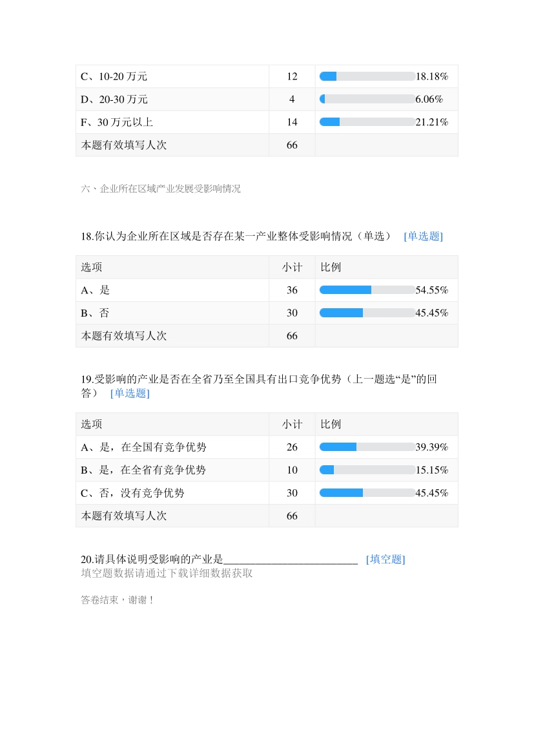The image size is (534, 756).
Task: Click the 18.18% progress bar
Action: 367,76
